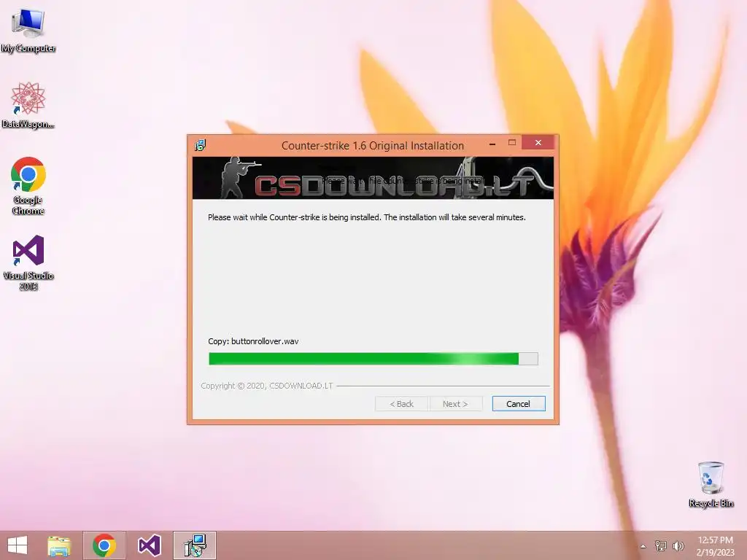The width and height of the screenshot is (747, 560).
Task: Click the disabled Back button
Action: (402, 404)
